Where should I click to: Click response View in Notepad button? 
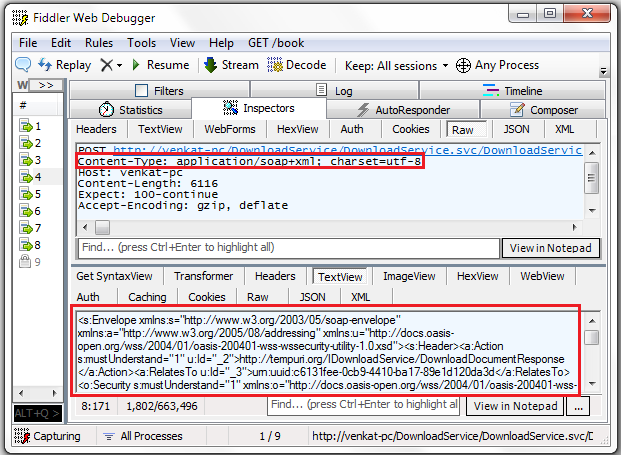coord(515,406)
